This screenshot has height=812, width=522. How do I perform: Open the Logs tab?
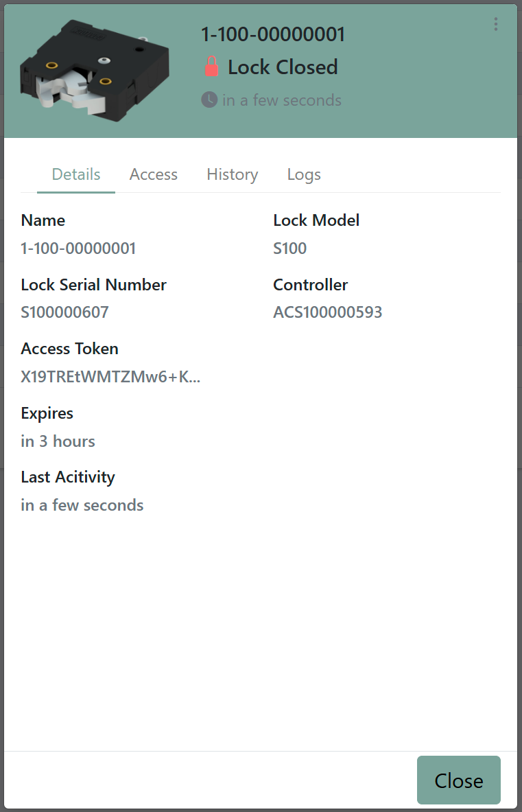click(304, 174)
